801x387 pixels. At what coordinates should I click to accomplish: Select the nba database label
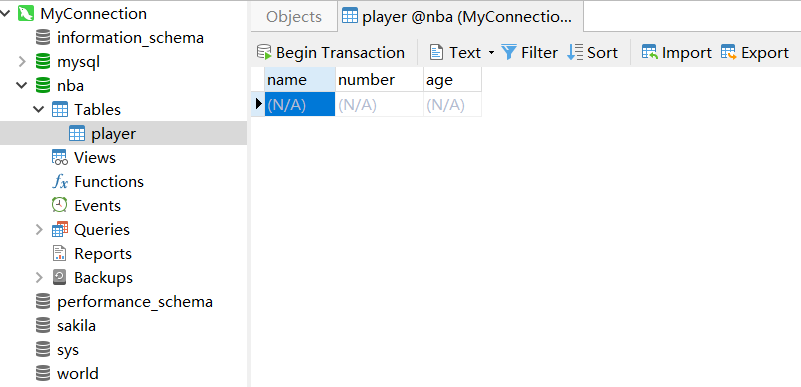tap(70, 86)
